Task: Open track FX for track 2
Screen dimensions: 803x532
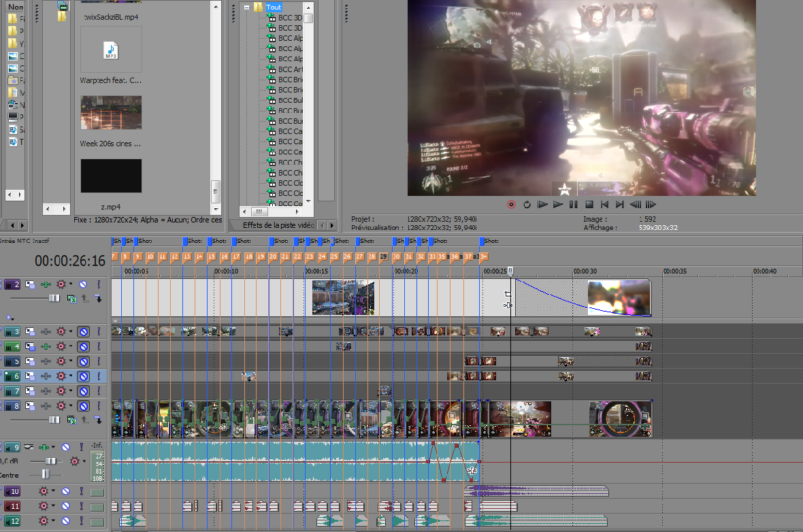Action: tap(61, 284)
